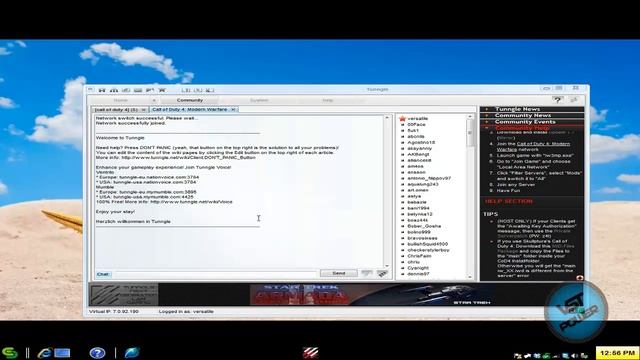Select user aquatung243 in the user list

tap(423, 184)
